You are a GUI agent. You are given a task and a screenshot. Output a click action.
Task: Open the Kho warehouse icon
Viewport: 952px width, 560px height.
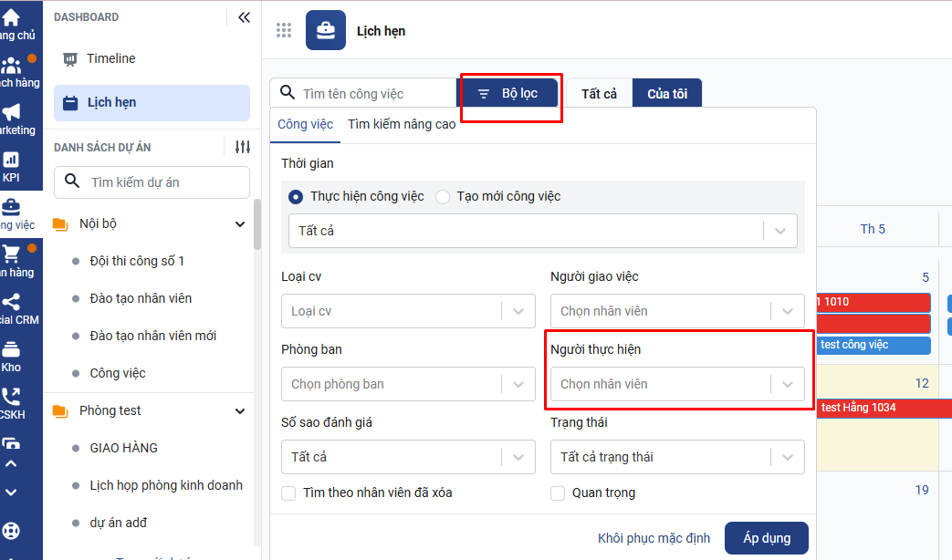(11, 349)
